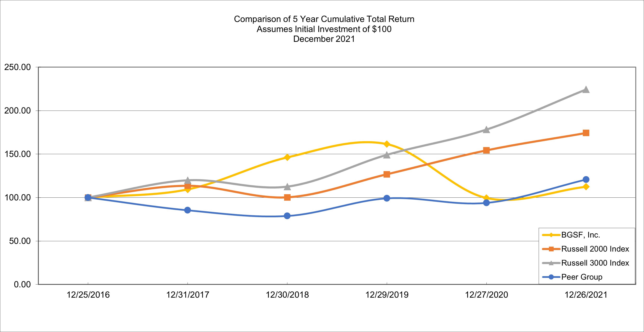
Task: Click the BGSF diamond marker at 12/30/2018
Action: (287, 157)
